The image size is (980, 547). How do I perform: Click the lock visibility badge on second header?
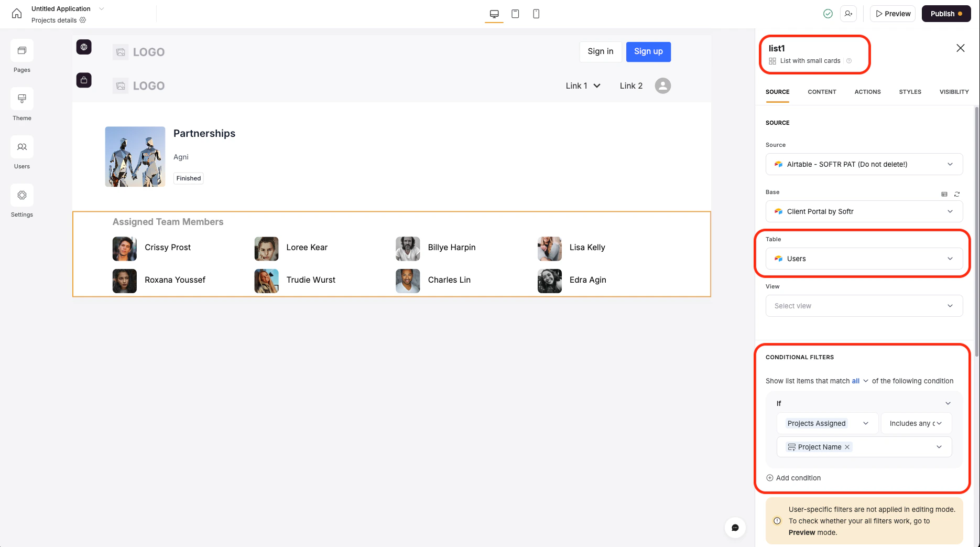[x=84, y=80]
